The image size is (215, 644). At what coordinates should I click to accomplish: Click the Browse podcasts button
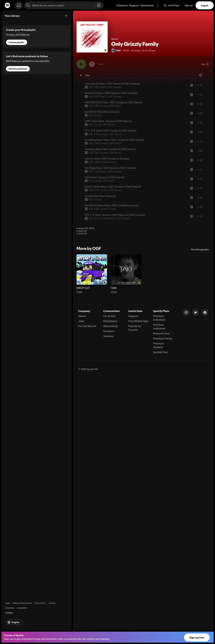(x=18, y=69)
